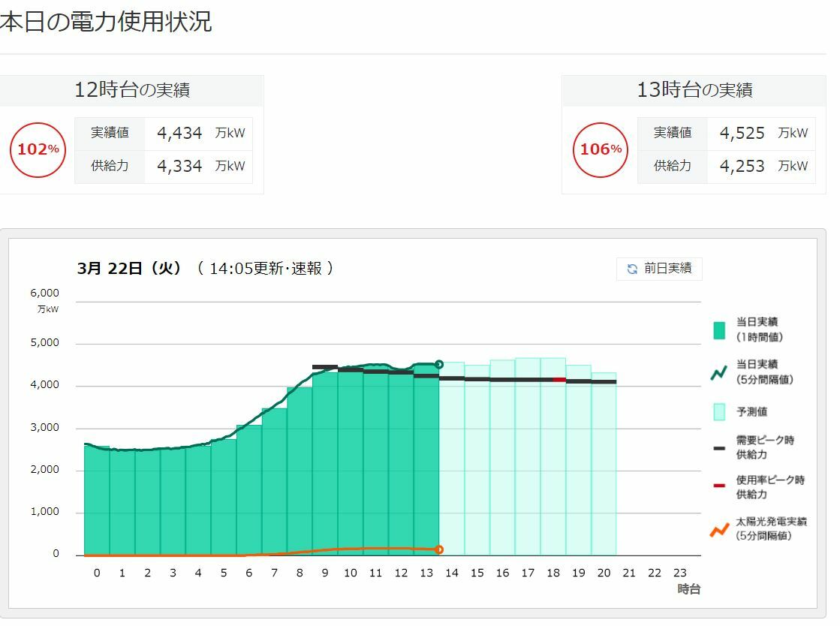Click the 時台 x-axis unit label
Screen dimensions: 840x626
pos(689,589)
